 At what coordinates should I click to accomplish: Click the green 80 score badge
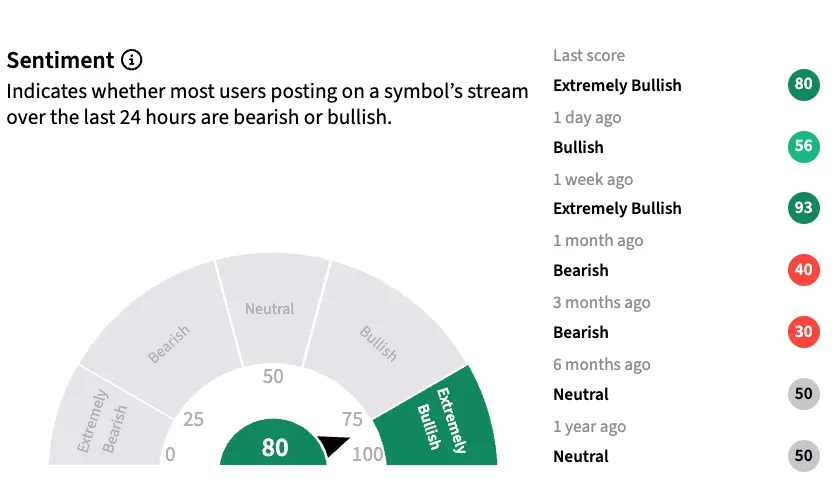point(803,84)
